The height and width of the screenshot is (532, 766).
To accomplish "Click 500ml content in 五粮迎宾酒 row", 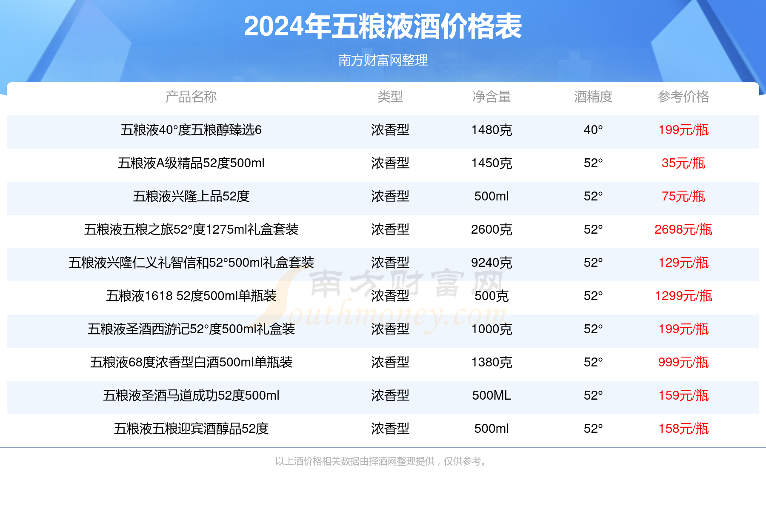I will (492, 429).
